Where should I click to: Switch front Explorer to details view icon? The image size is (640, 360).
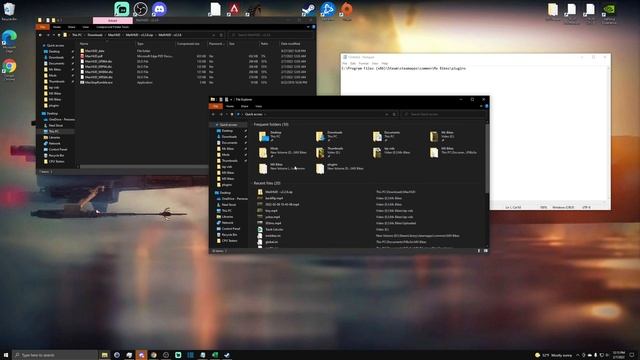pyautogui.click(x=479, y=251)
